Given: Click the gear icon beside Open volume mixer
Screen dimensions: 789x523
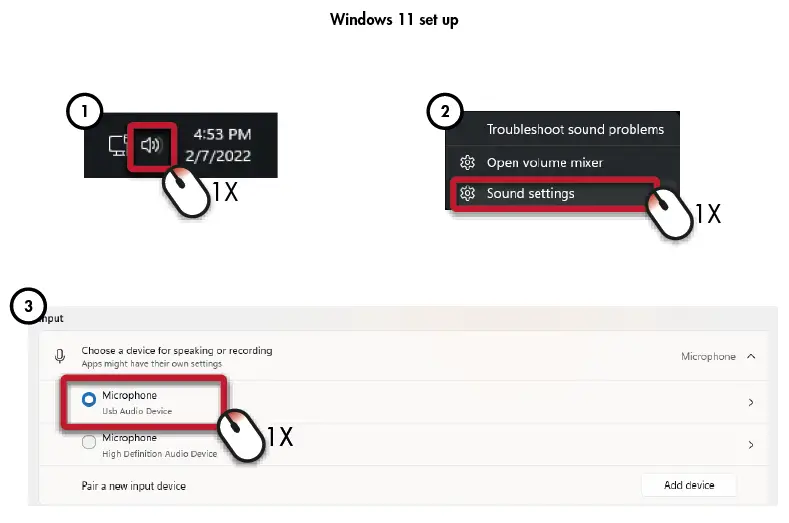Looking at the screenshot, I should click(466, 162).
